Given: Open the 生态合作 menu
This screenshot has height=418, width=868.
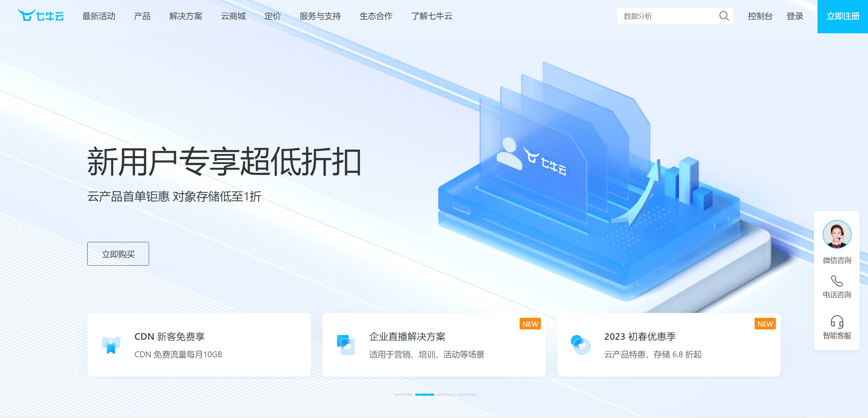Looking at the screenshot, I should (376, 16).
